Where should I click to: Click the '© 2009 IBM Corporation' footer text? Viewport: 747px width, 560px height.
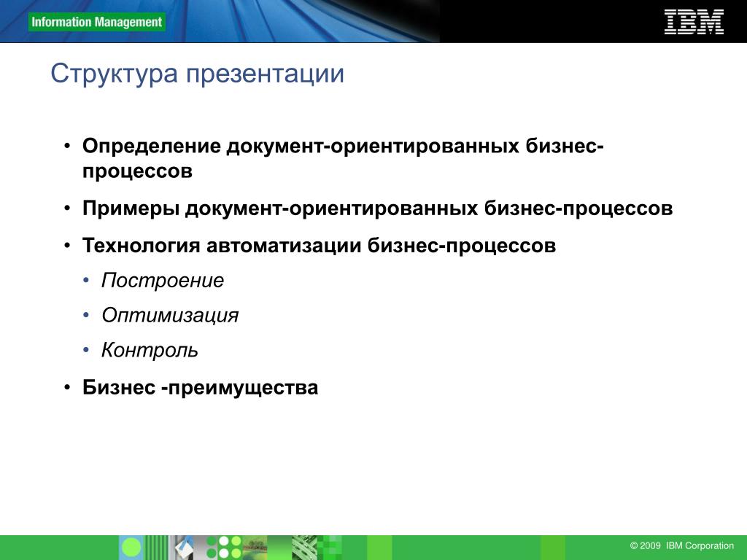click(682, 545)
